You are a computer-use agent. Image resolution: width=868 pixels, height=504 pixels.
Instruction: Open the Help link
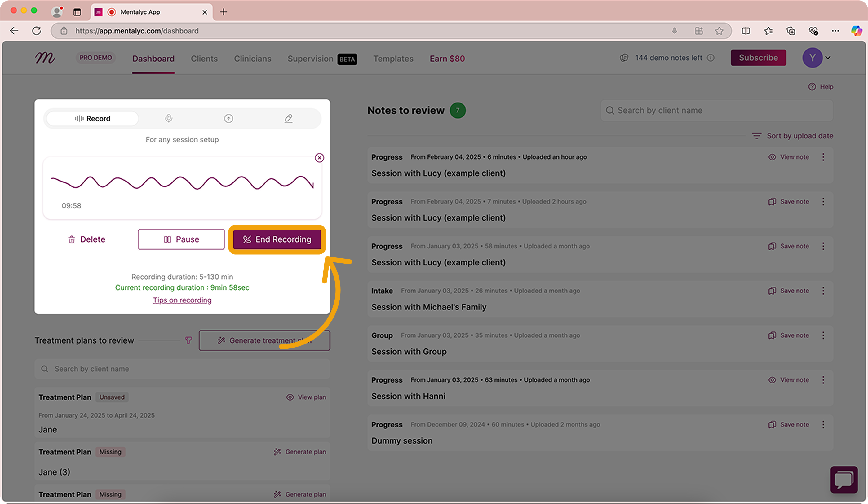pyautogui.click(x=821, y=87)
